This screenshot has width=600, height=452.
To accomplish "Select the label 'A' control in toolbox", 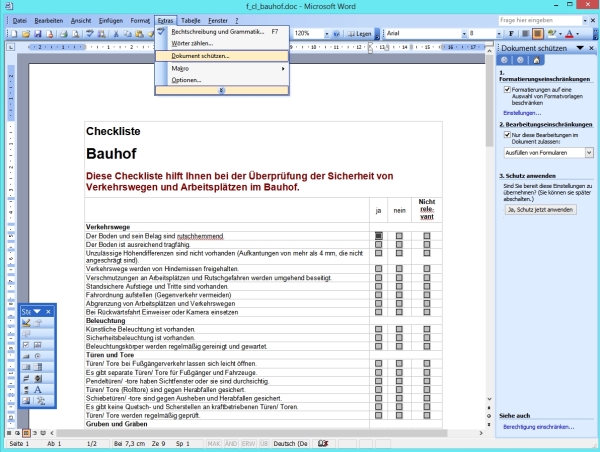I will (x=38, y=389).
